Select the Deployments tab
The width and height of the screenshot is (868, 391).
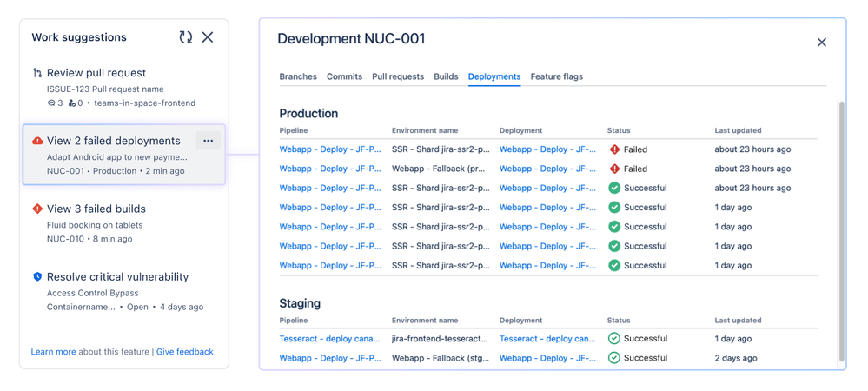494,76
